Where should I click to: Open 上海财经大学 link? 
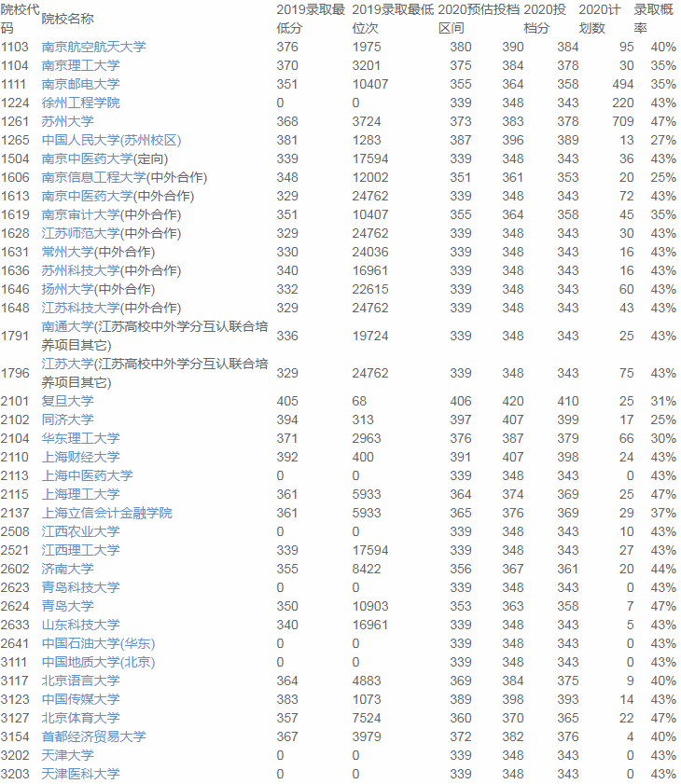coord(80,458)
